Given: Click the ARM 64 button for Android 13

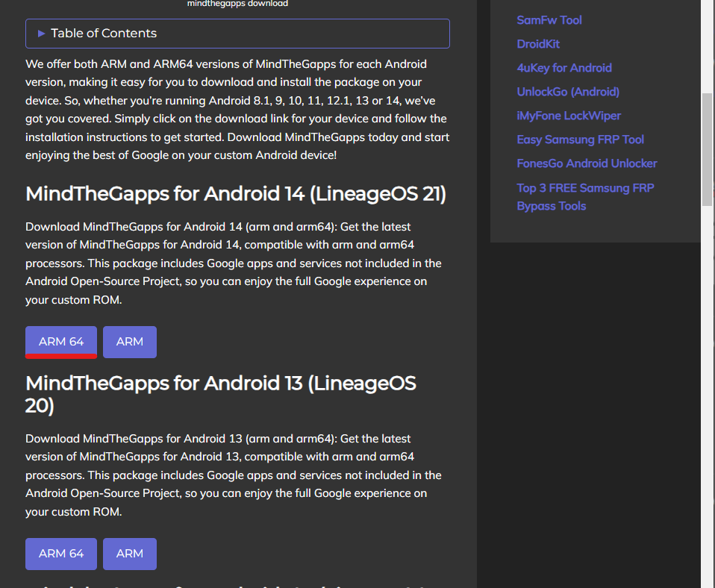Looking at the screenshot, I should [x=61, y=554].
